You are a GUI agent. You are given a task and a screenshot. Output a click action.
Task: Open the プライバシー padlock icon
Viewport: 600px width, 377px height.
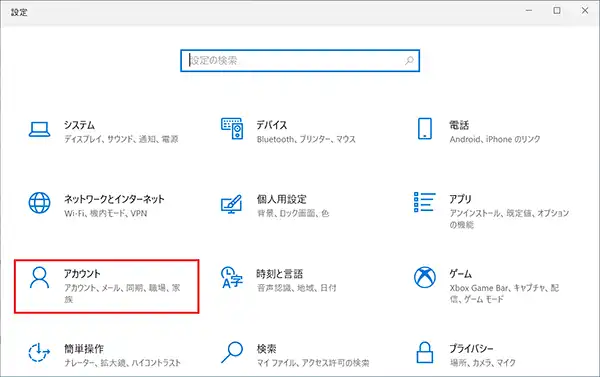(425, 353)
